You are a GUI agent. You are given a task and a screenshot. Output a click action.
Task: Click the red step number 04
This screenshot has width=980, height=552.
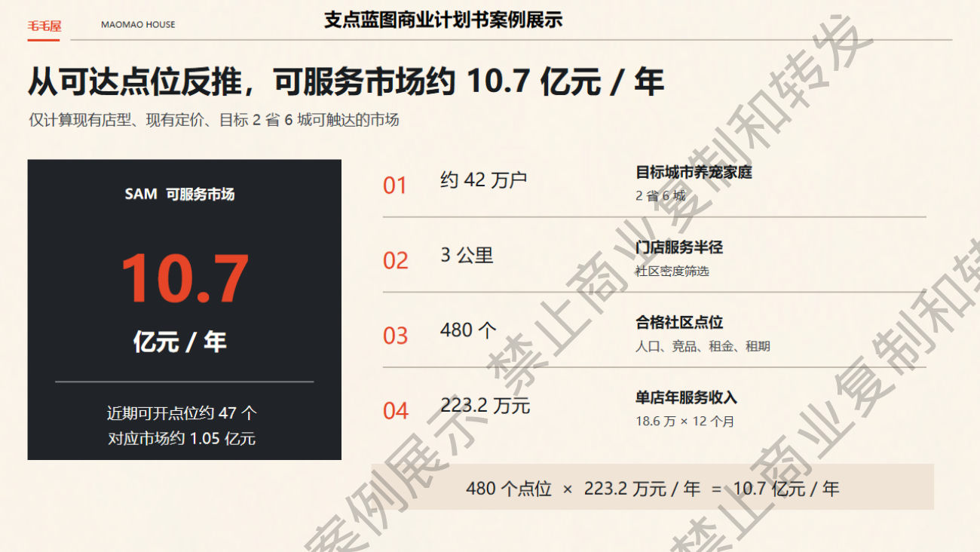395,411
